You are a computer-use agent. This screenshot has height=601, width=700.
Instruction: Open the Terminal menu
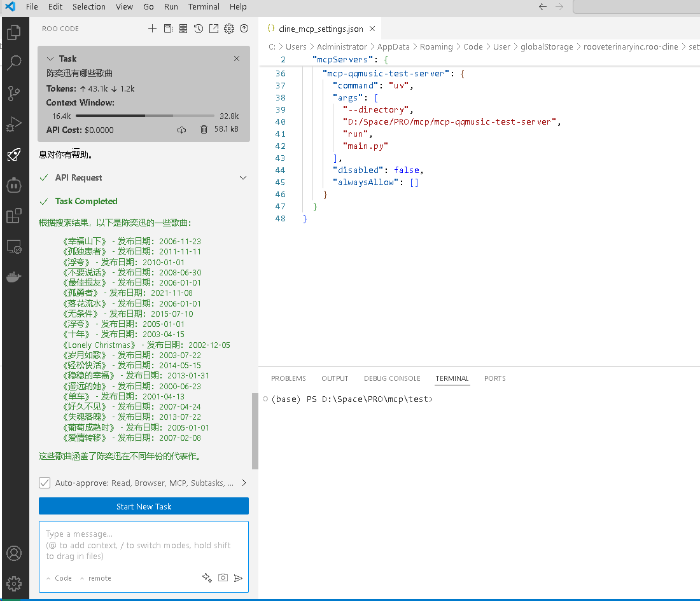(x=204, y=7)
